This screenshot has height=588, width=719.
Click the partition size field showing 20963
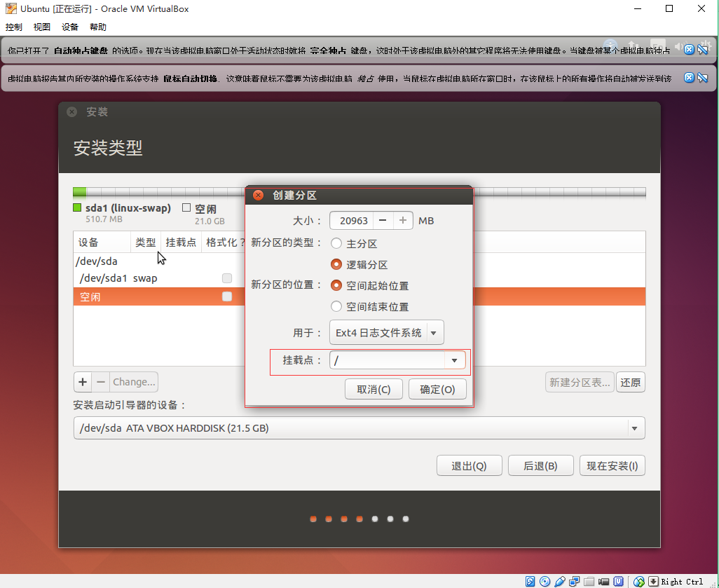(352, 221)
